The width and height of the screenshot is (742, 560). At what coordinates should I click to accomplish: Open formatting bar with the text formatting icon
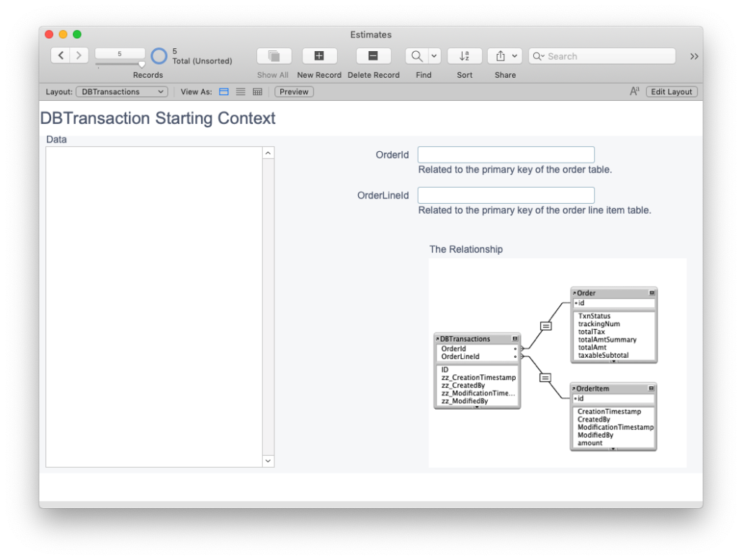pyautogui.click(x=635, y=91)
